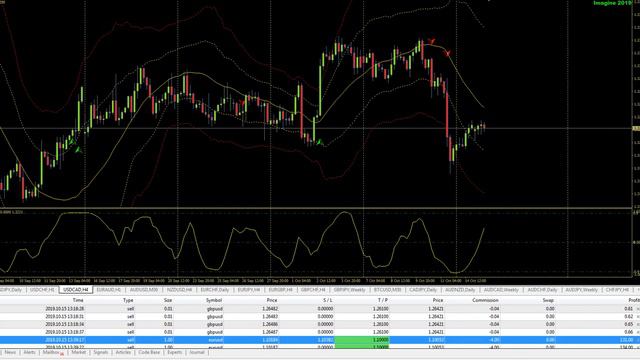Switch to the AUDUSD,M30 chart tab
The width and height of the screenshot is (640, 360).
pyautogui.click(x=144, y=290)
